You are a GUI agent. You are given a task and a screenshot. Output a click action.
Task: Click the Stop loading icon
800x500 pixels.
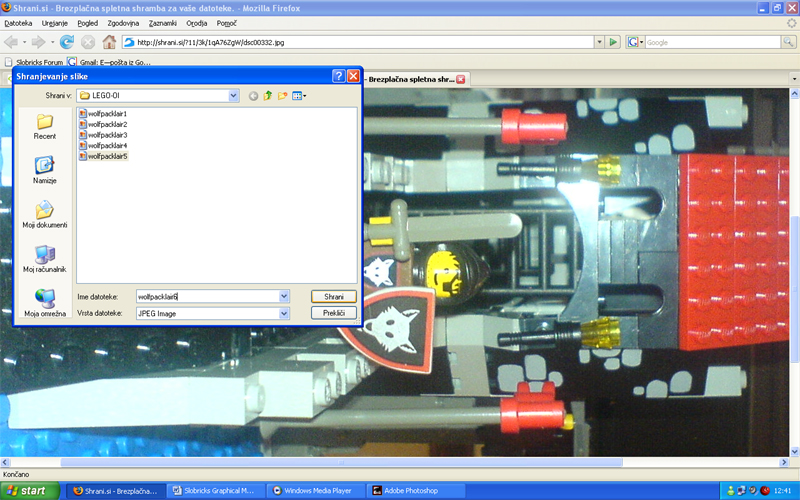[88, 42]
